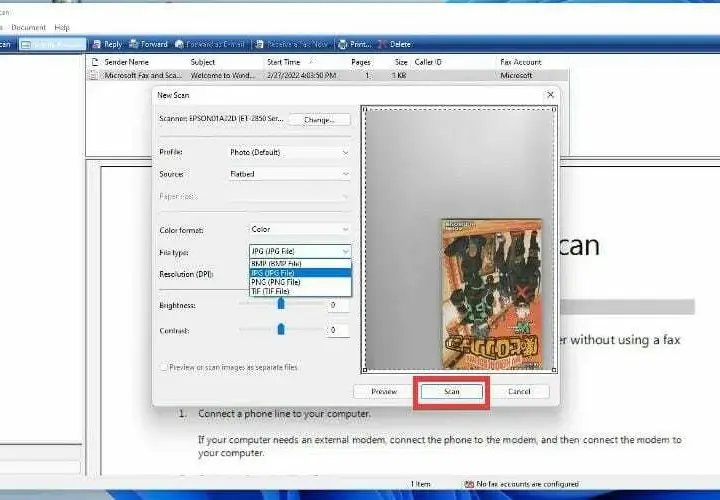
Task: Select Forward as E-mail in toolbar
Action: (x=210, y=44)
